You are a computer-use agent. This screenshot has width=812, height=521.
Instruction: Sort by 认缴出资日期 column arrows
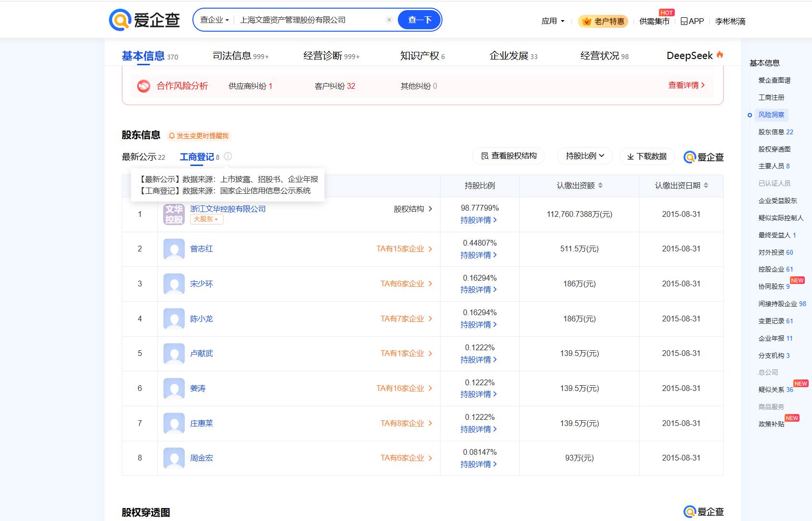click(x=706, y=186)
